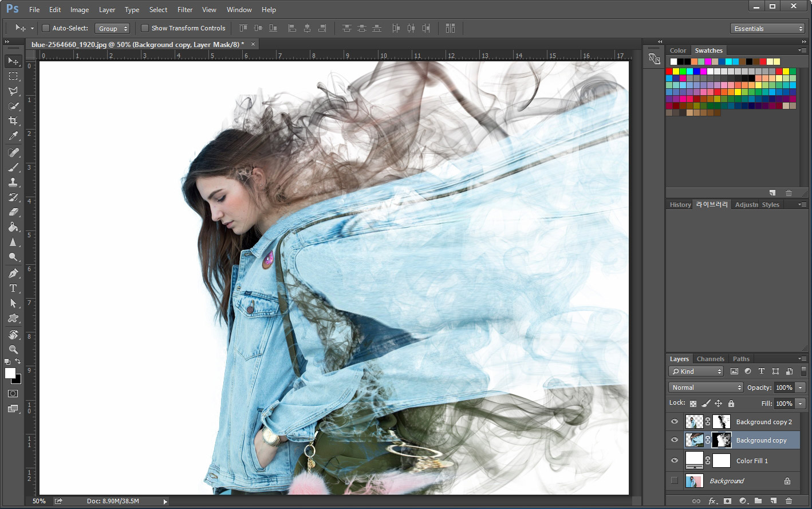
Task: Open the Image menu
Action: [x=80, y=10]
